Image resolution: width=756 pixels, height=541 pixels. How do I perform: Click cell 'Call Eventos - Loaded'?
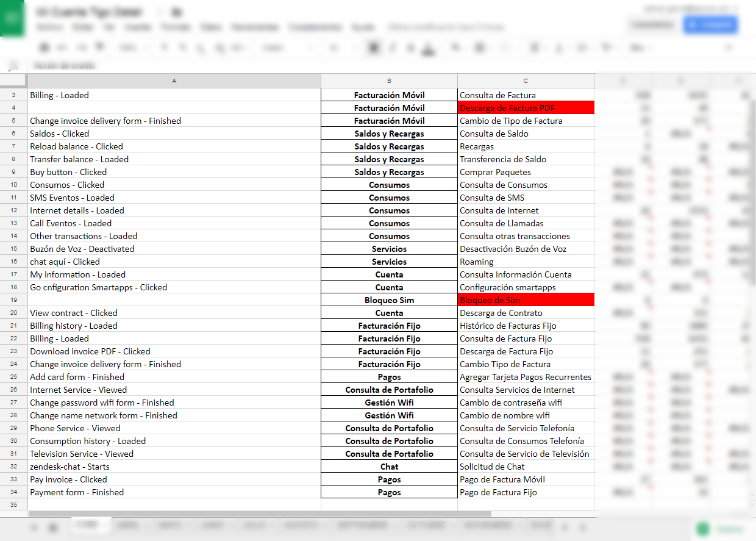coord(174,223)
